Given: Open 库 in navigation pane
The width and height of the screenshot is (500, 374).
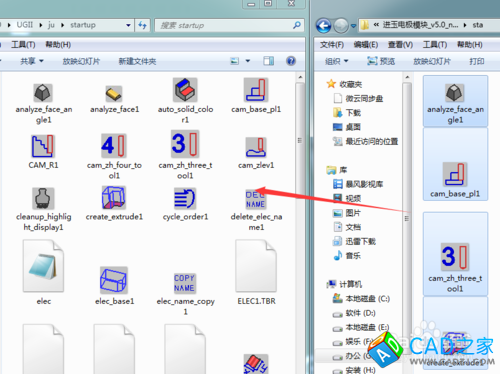Looking at the screenshot, I should coord(337,170).
